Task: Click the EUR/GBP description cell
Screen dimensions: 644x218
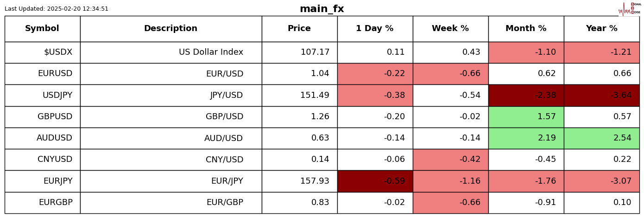Action: (x=225, y=203)
